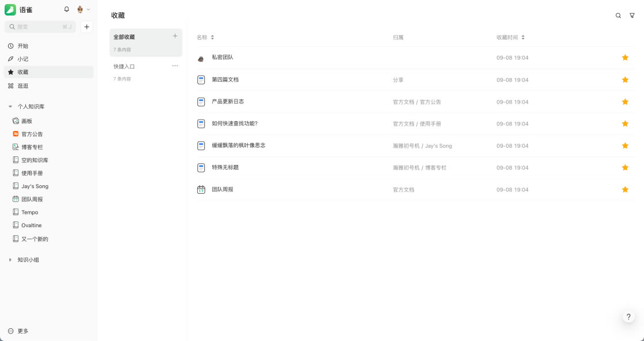The height and width of the screenshot is (341, 644).
Task: Open the help question mark button
Action: pyautogui.click(x=628, y=317)
